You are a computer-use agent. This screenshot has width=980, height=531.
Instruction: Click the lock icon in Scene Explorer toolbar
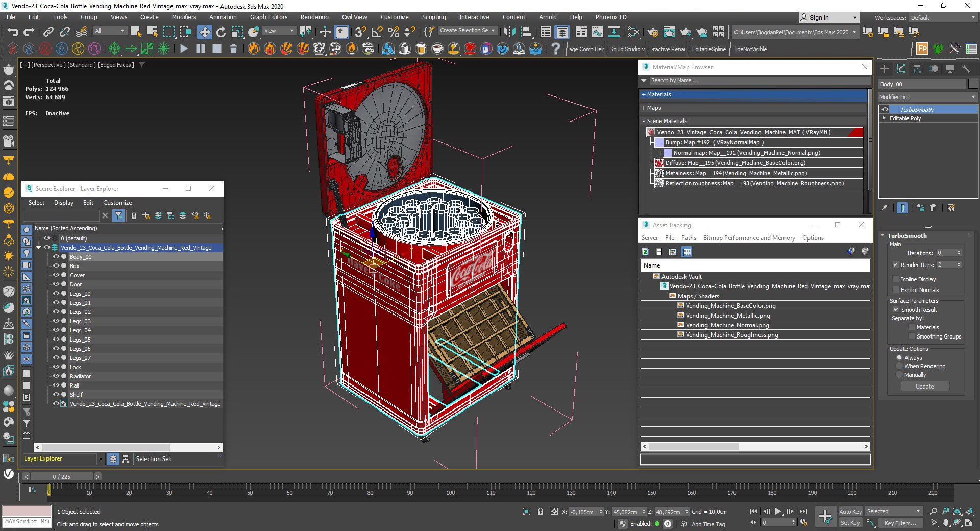coord(134,215)
